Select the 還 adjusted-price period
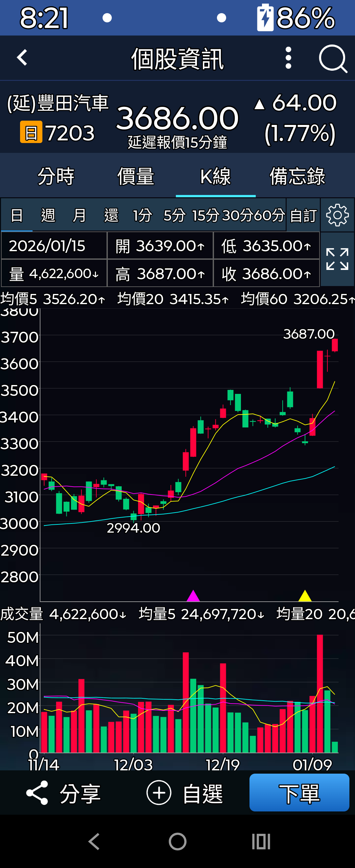 click(x=111, y=215)
